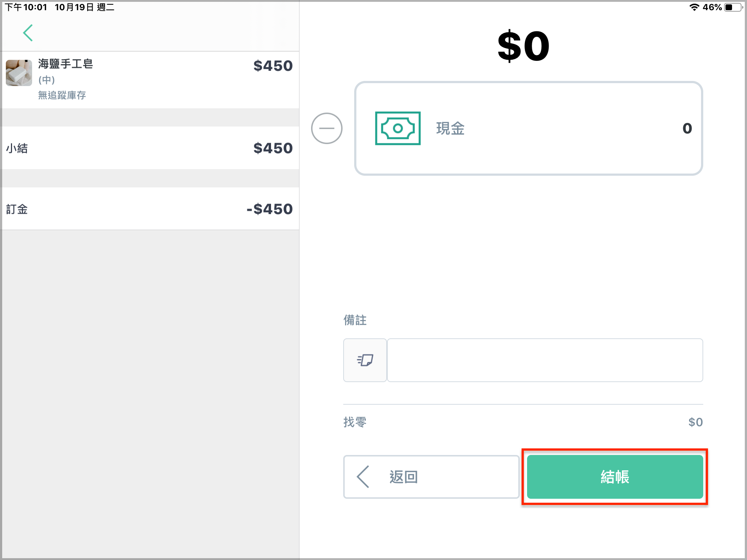Click the note icon beside the remarks field
This screenshot has width=747, height=560.
click(365, 360)
